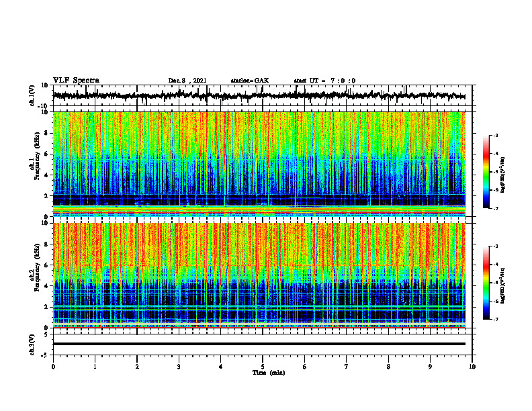Click time axis tick label "9"
The height and width of the screenshot is (411, 532).
point(430,367)
